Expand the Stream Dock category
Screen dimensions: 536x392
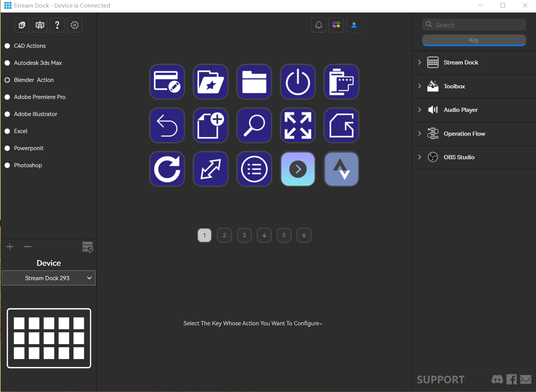pos(474,63)
